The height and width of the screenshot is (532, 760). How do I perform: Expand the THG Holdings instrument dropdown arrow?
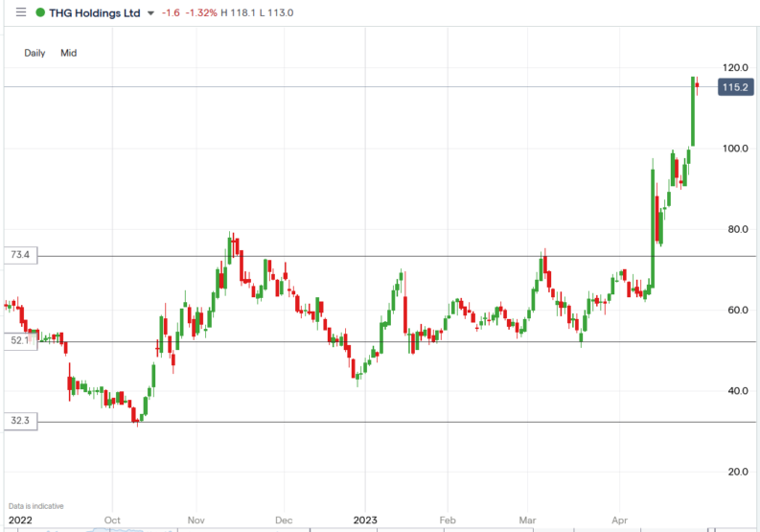tap(150, 13)
